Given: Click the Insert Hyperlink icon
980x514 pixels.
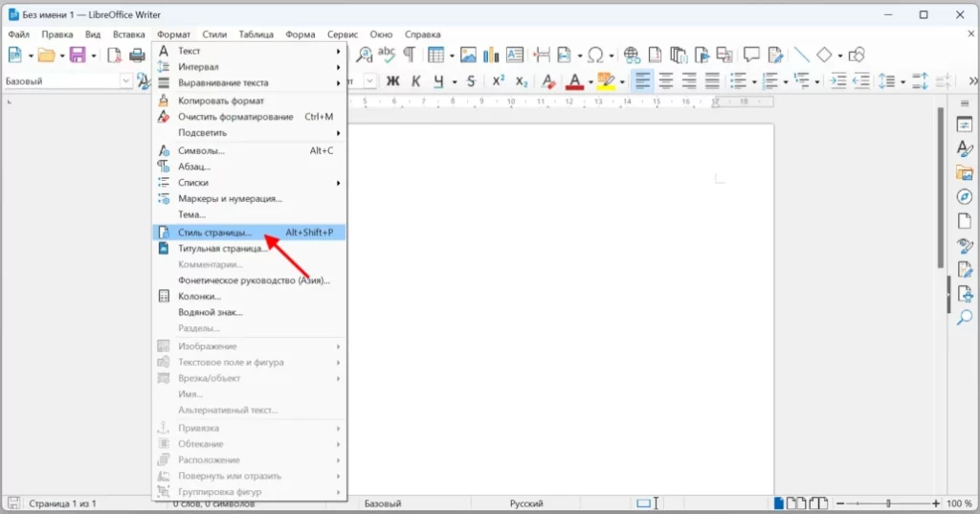Looking at the screenshot, I should [x=632, y=55].
